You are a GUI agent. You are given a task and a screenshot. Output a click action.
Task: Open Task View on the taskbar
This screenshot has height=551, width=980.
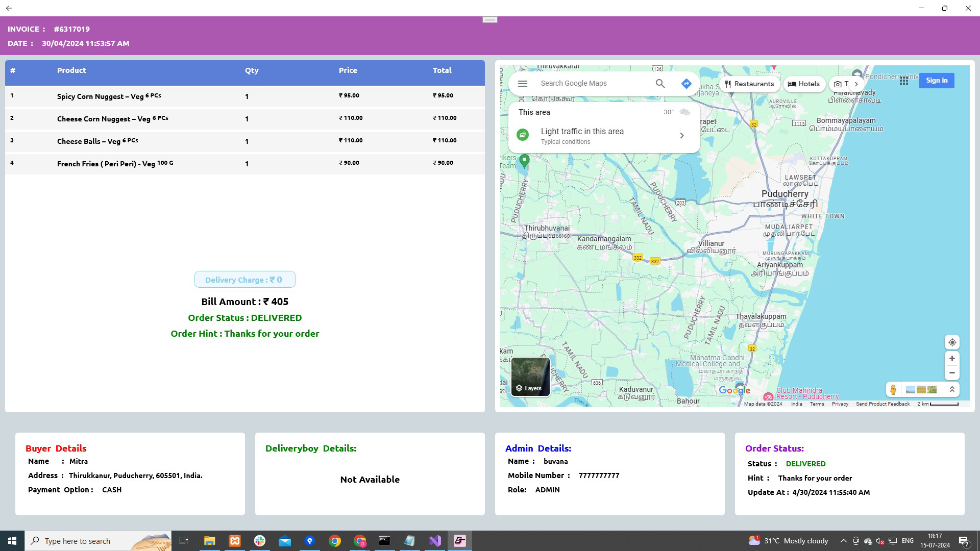pos(184,541)
